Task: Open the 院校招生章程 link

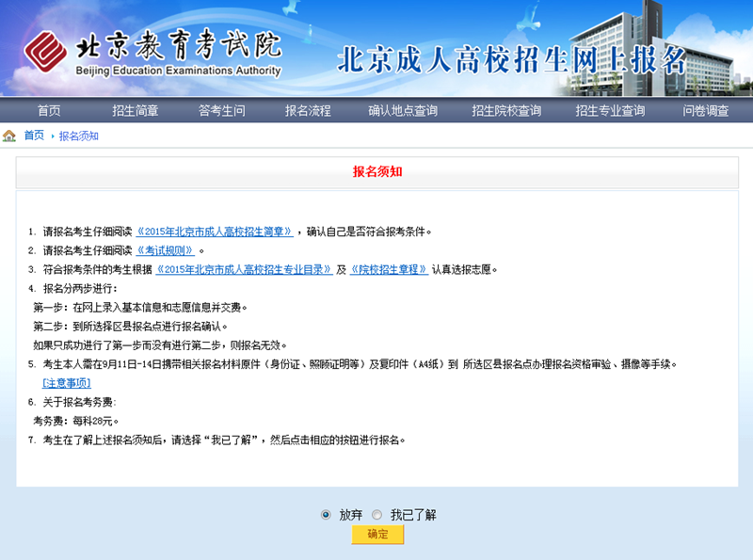Action: coord(389,269)
